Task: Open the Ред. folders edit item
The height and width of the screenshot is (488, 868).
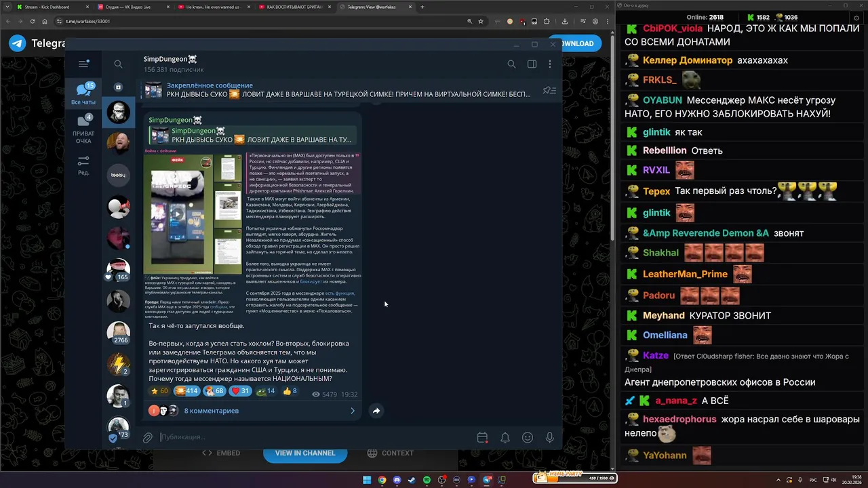Action: coord(83,165)
